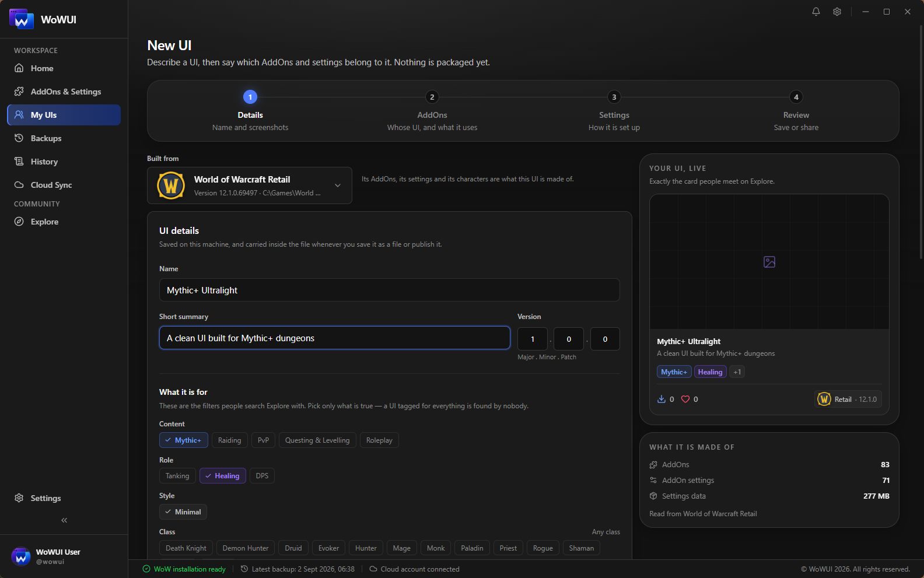The height and width of the screenshot is (578, 924).
Task: Click the Minor version number box
Action: click(569, 339)
